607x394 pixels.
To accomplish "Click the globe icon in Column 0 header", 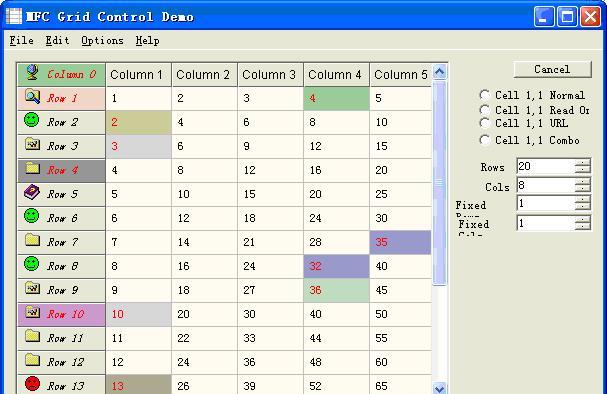I will pos(32,72).
